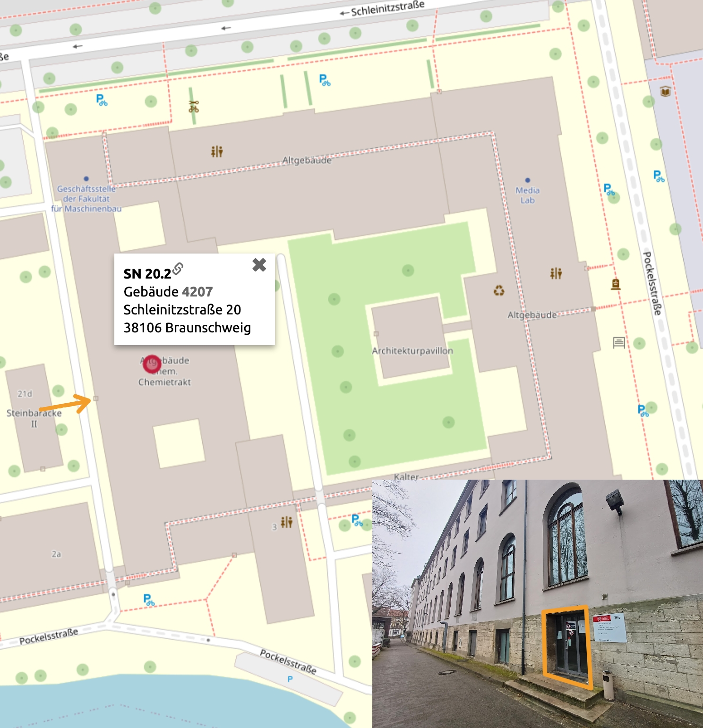Select the Architekturpavillon building label

coord(412,351)
